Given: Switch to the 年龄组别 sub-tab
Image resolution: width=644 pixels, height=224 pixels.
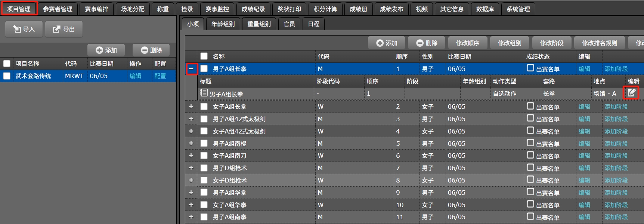Looking at the screenshot, I should (223, 24).
